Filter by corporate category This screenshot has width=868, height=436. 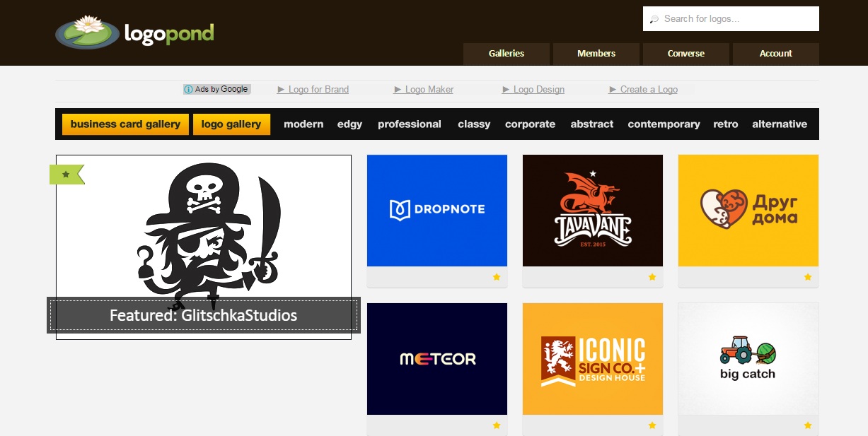point(530,124)
